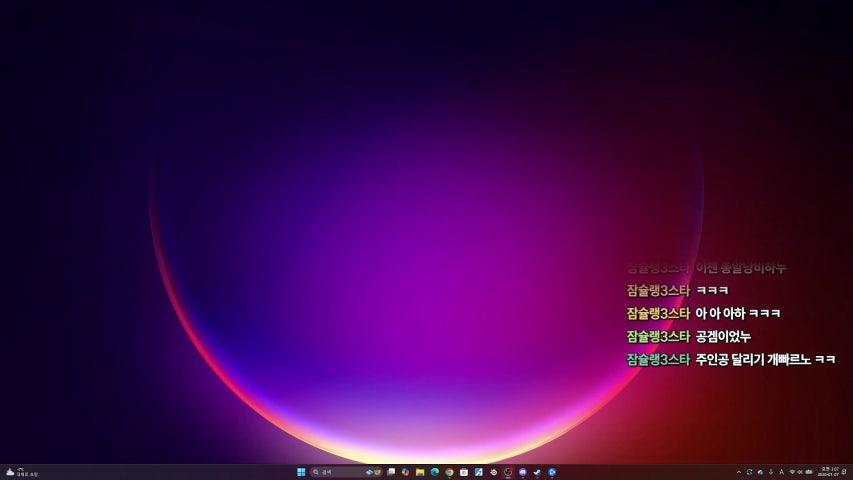This screenshot has width=853, height=480.
Task: Open Microsoft Store from the taskbar
Action: [x=464, y=472]
